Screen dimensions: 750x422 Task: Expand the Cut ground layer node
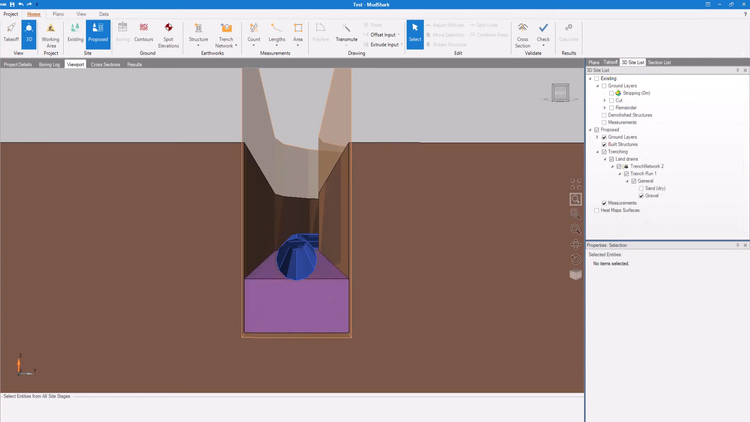[605, 100]
